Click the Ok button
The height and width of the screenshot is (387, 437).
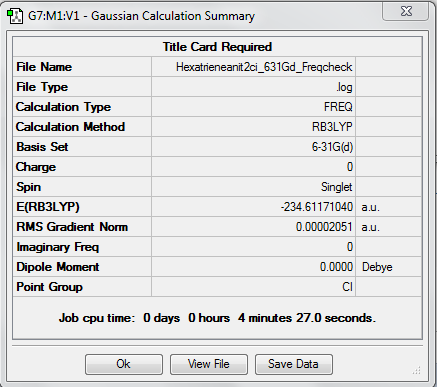[x=124, y=364]
